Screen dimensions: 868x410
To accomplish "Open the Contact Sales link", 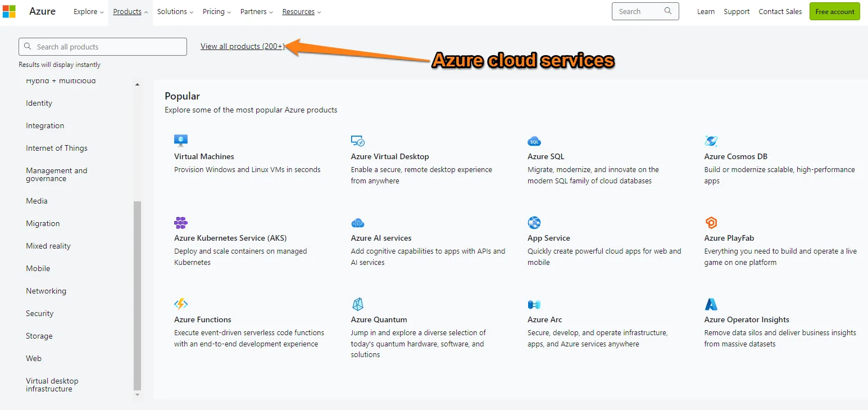I will [x=780, y=12].
